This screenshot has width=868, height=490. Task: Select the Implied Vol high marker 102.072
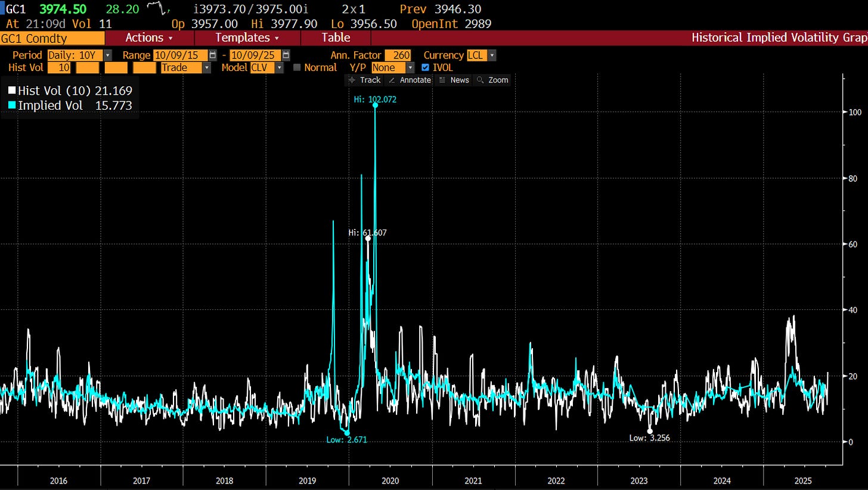pyautogui.click(x=375, y=105)
